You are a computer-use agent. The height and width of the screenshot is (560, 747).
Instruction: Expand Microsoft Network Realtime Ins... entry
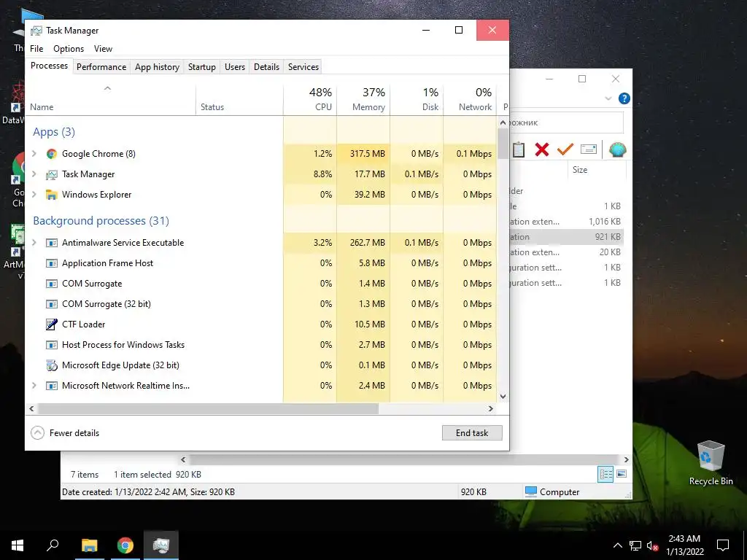[34, 385]
